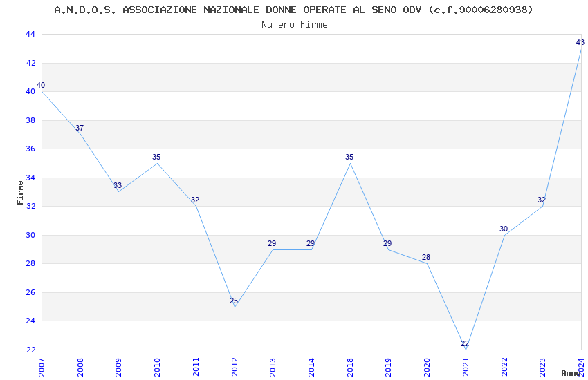This screenshot has height=380, width=588.
Task: Select the Firme y-axis title
Action: point(20,193)
